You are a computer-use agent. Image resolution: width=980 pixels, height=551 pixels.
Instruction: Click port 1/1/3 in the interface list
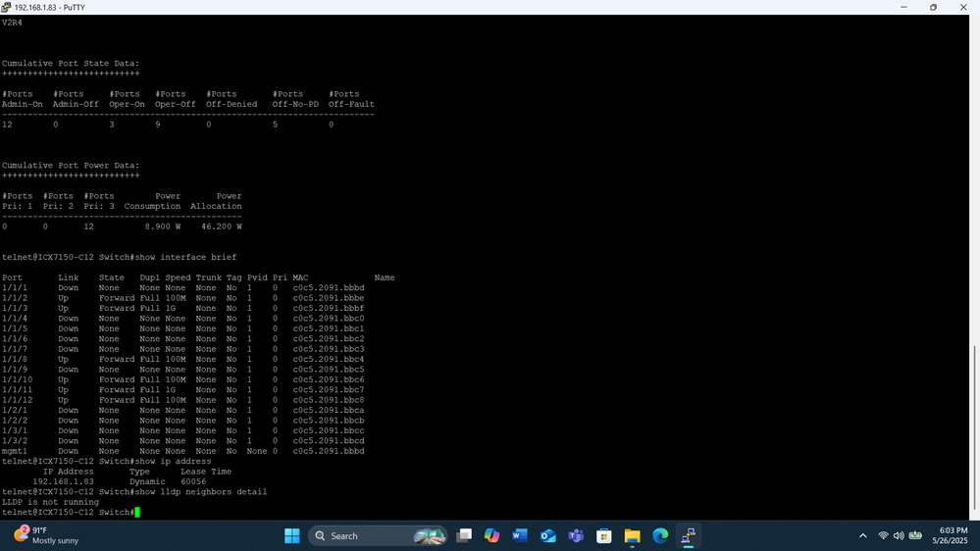pos(15,308)
